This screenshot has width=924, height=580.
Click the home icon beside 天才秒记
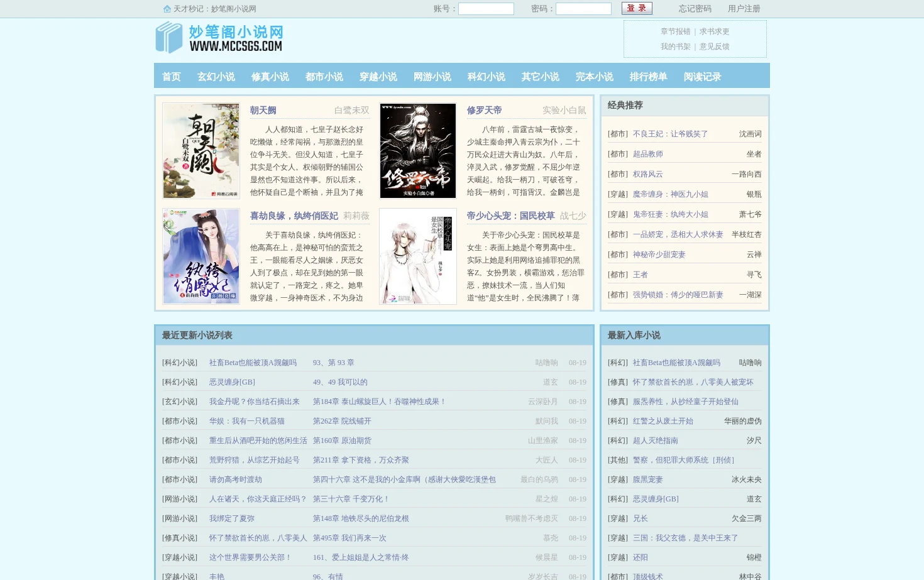167,9
